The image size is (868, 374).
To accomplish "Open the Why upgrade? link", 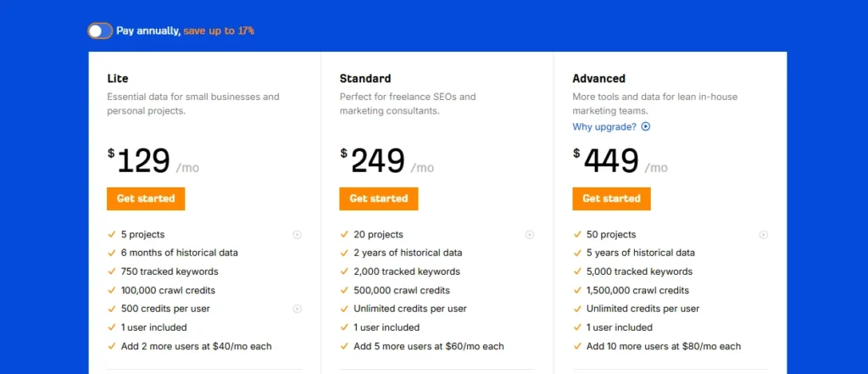I will (x=604, y=127).
